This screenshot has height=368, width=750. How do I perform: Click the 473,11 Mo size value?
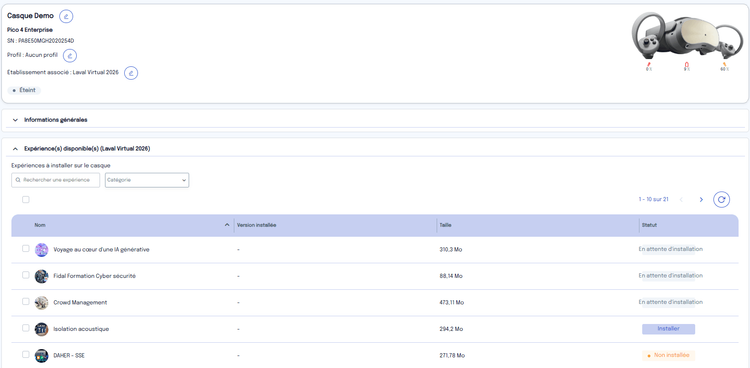452,303
